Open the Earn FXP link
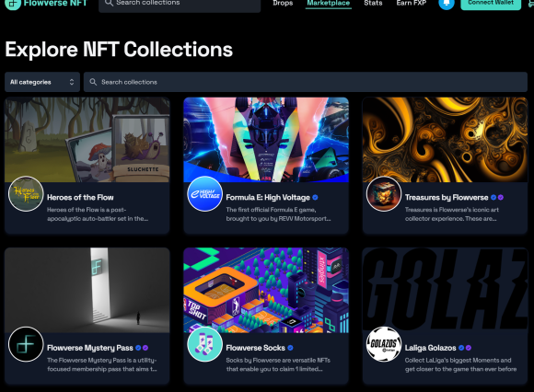Screen dimensions: 534x392 tap(411, 3)
